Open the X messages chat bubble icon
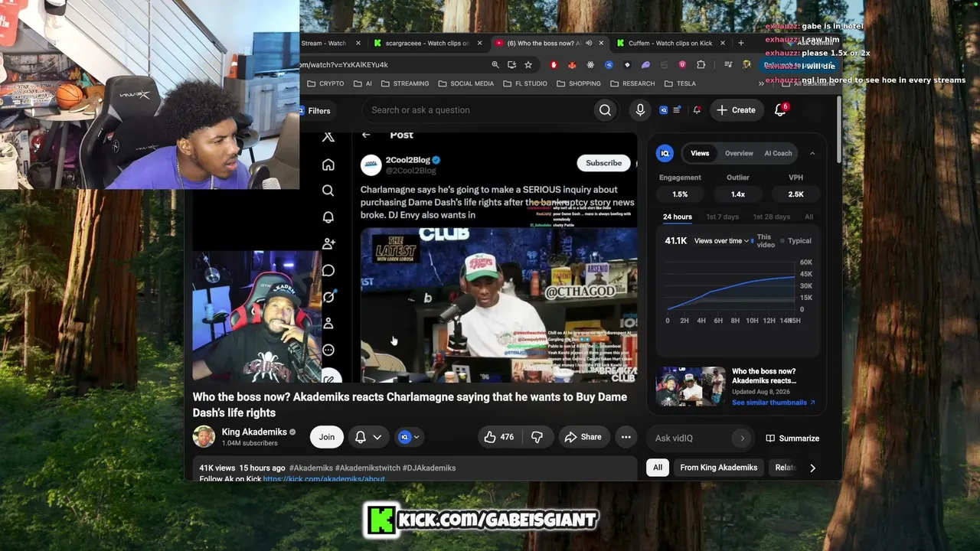The image size is (980, 551). 328,270
